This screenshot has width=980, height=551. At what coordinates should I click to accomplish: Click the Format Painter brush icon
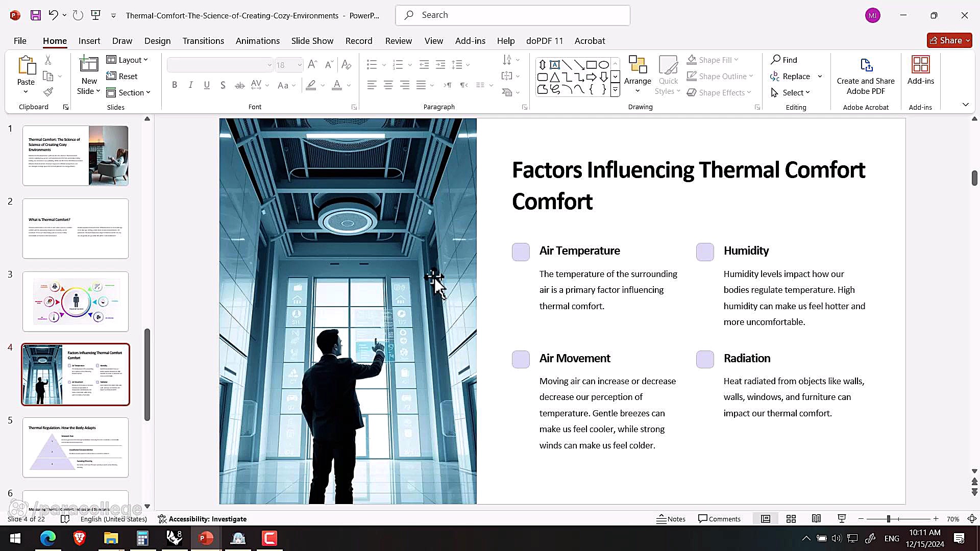(x=48, y=92)
